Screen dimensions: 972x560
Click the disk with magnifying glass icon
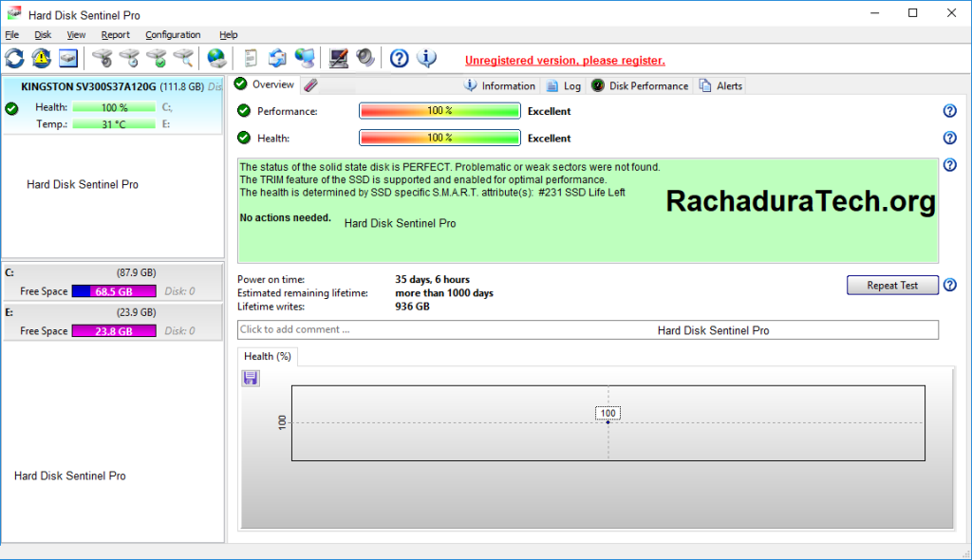[183, 59]
